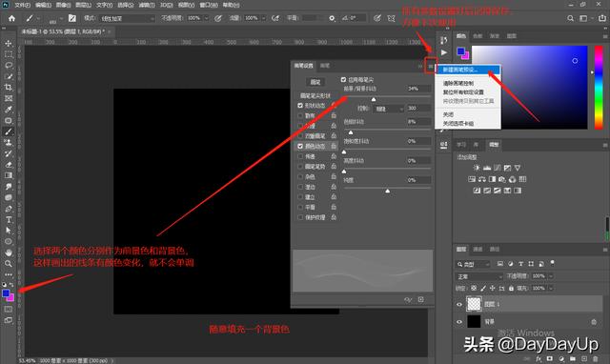Open the File menu
610x364 pixels.
23,5
